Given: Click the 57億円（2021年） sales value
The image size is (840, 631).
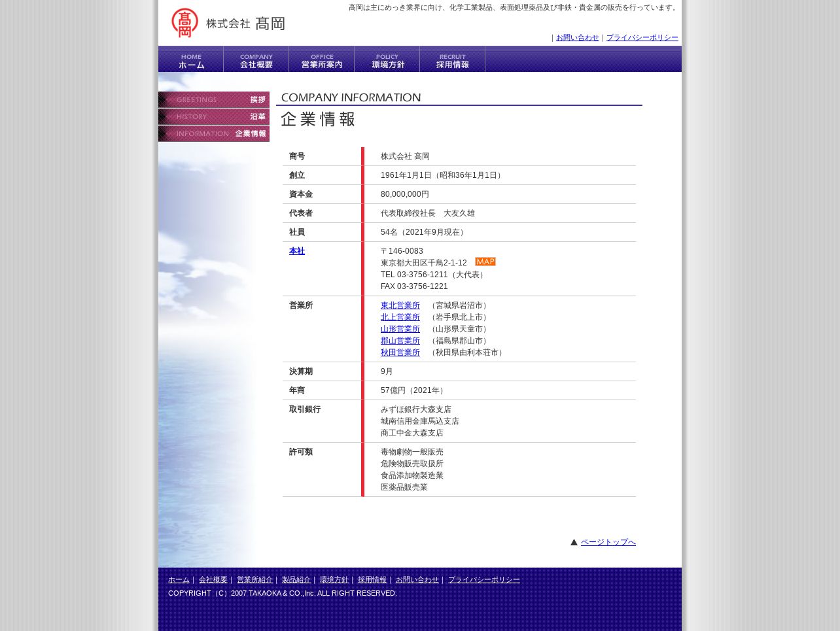Looking at the screenshot, I should pos(414,390).
